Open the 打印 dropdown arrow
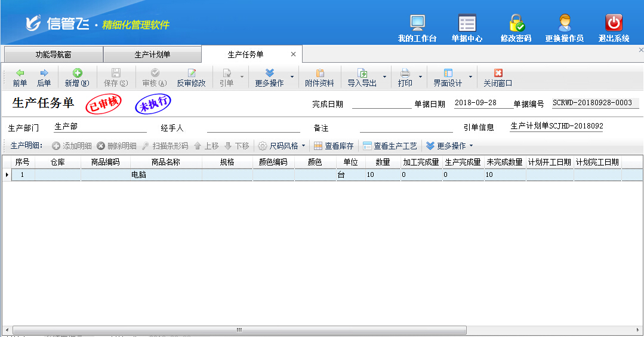This screenshot has height=337, width=644. (x=420, y=77)
